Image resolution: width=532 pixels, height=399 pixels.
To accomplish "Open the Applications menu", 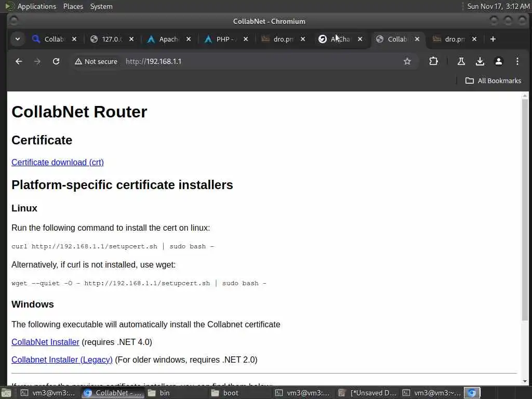I will pyautogui.click(x=31, y=6).
